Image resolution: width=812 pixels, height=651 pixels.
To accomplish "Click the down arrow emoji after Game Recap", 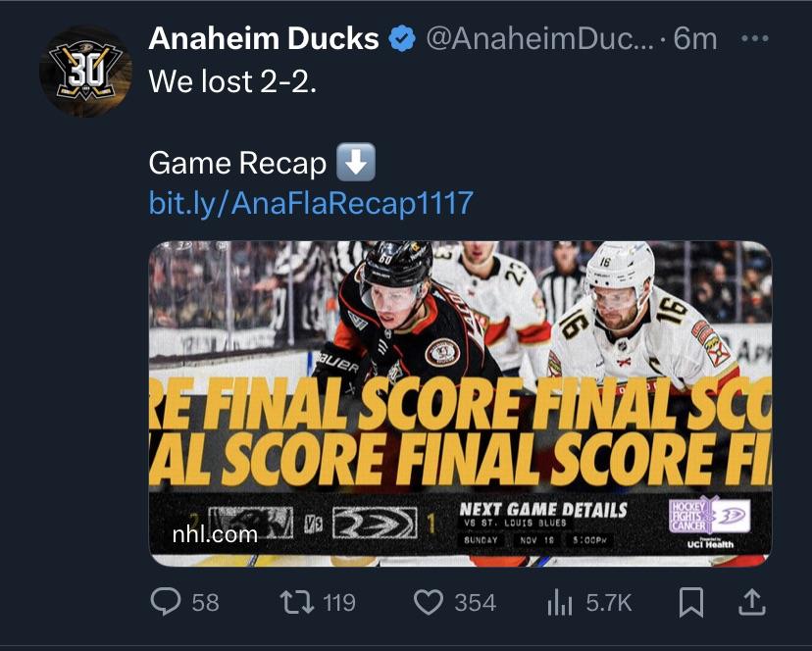I will tap(356, 163).
